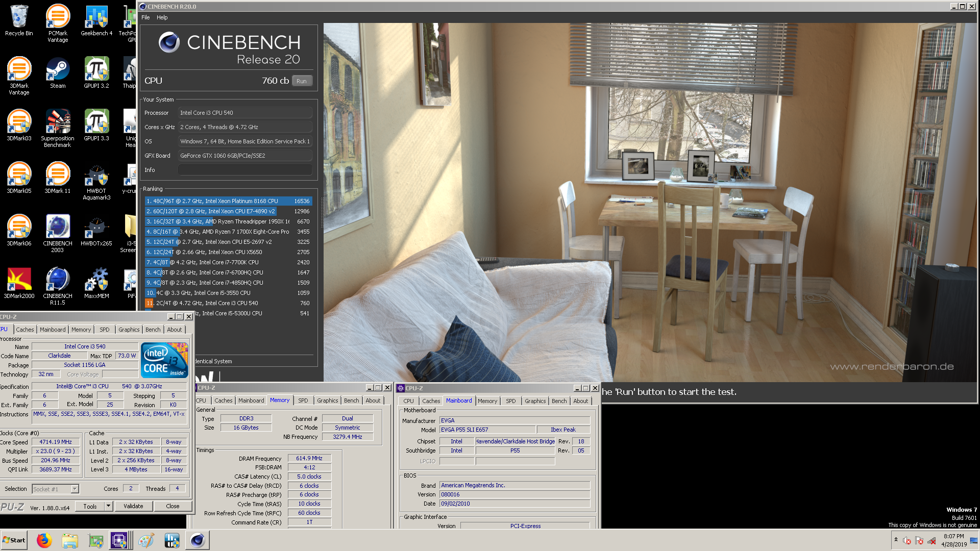Viewport: 980px width, 551px height.
Task: Open 3DMark05 desktop shortcut
Action: pos(19,178)
